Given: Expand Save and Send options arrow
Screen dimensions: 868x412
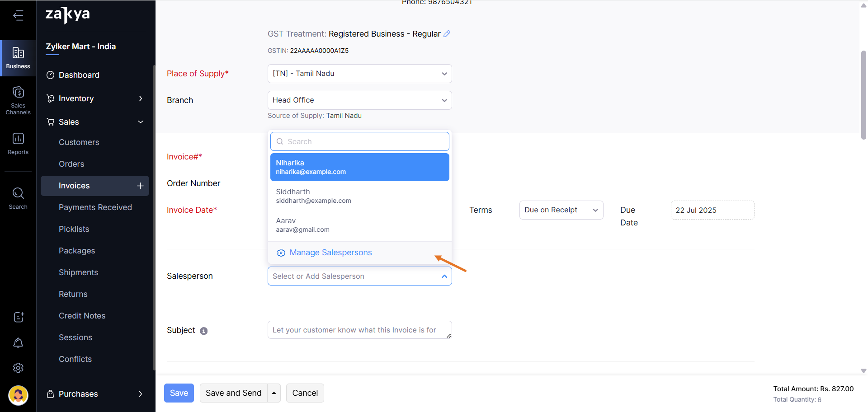Looking at the screenshot, I should click(274, 393).
